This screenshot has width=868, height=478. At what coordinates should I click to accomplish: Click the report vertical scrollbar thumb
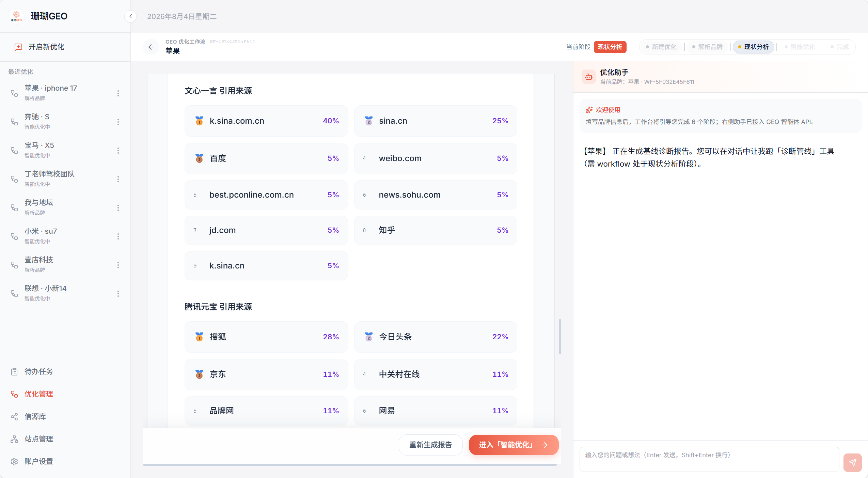tap(559, 336)
